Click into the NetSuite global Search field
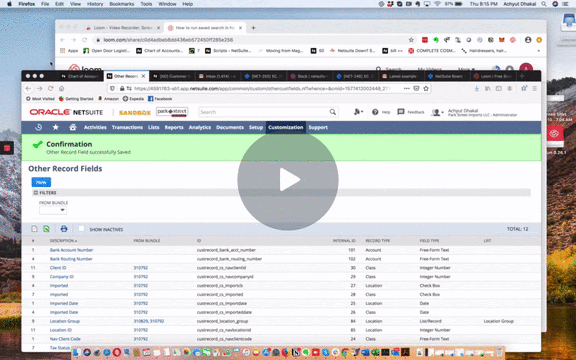The height and width of the screenshot is (360, 576). [264, 112]
